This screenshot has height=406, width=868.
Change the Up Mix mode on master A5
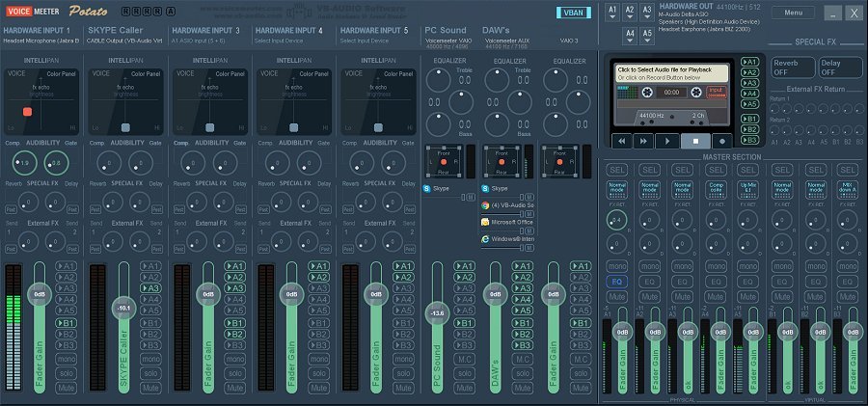click(747, 189)
